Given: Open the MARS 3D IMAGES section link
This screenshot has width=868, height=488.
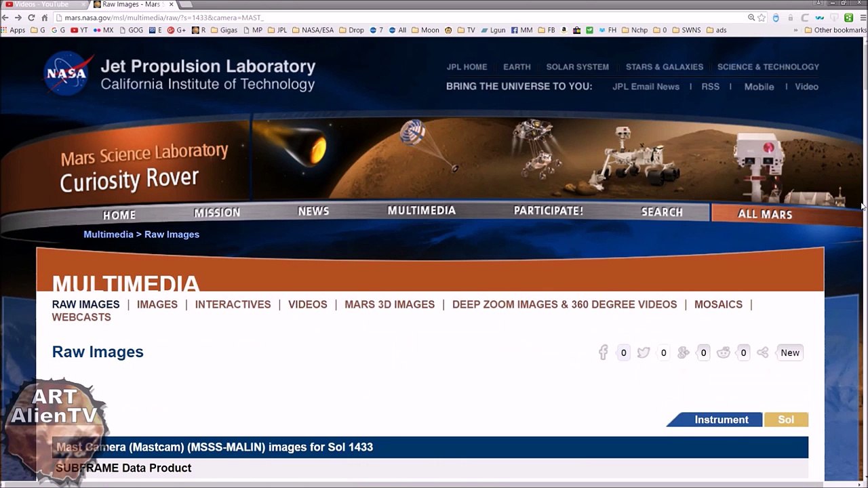Looking at the screenshot, I should [x=389, y=304].
